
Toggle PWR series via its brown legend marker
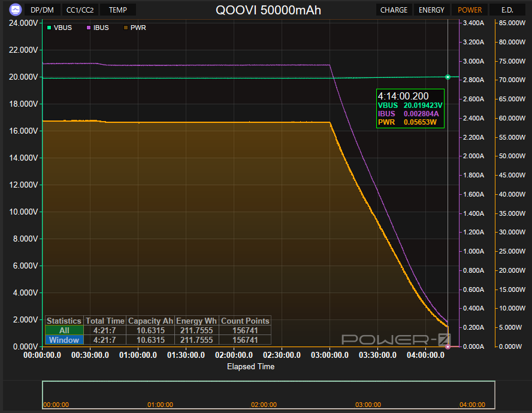tap(126, 28)
